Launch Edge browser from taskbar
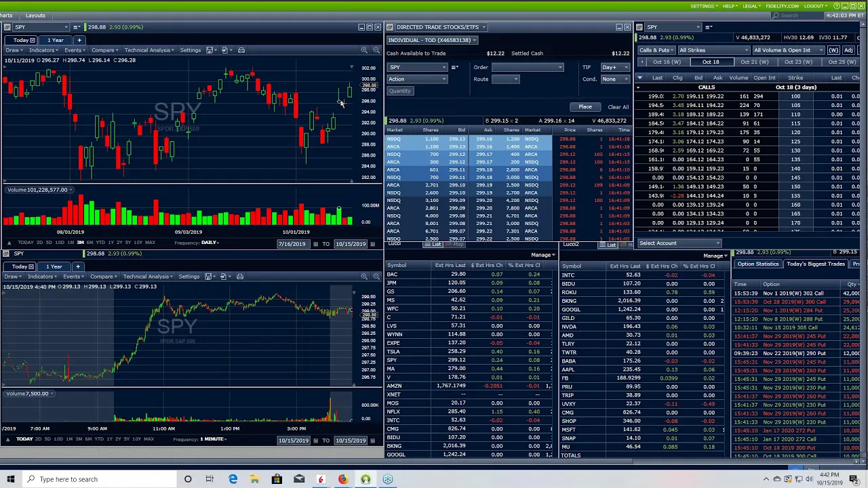This screenshot has width=868, height=488. point(233,479)
